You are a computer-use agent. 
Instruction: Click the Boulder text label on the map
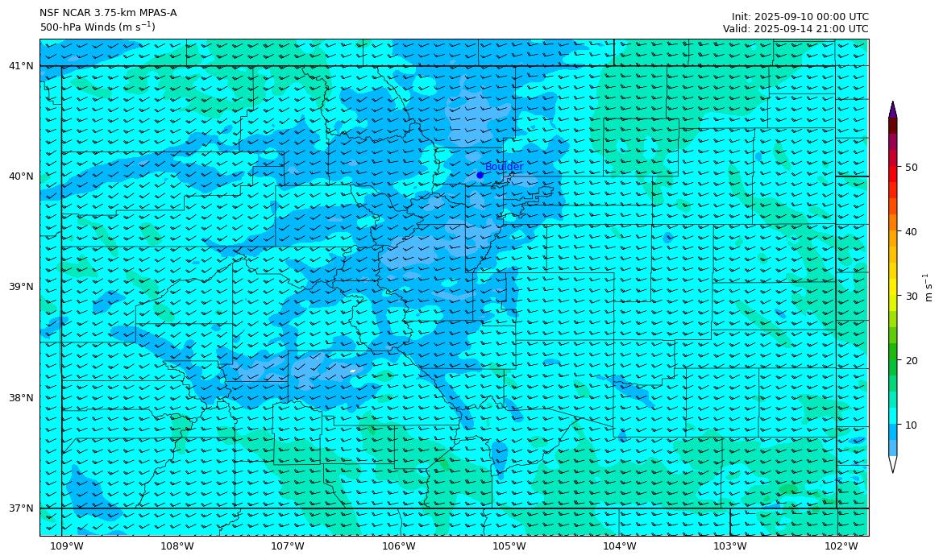point(504,167)
